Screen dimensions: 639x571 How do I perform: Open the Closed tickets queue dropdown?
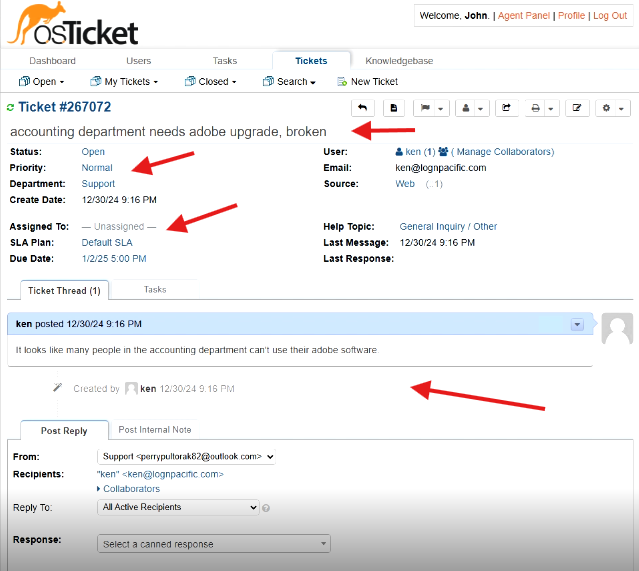pos(210,82)
